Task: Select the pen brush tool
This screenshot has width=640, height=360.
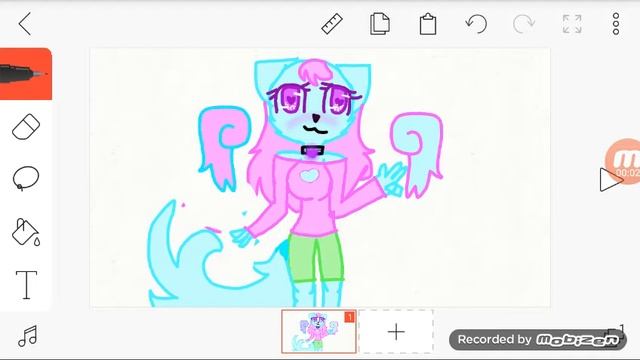Action: pos(26,74)
